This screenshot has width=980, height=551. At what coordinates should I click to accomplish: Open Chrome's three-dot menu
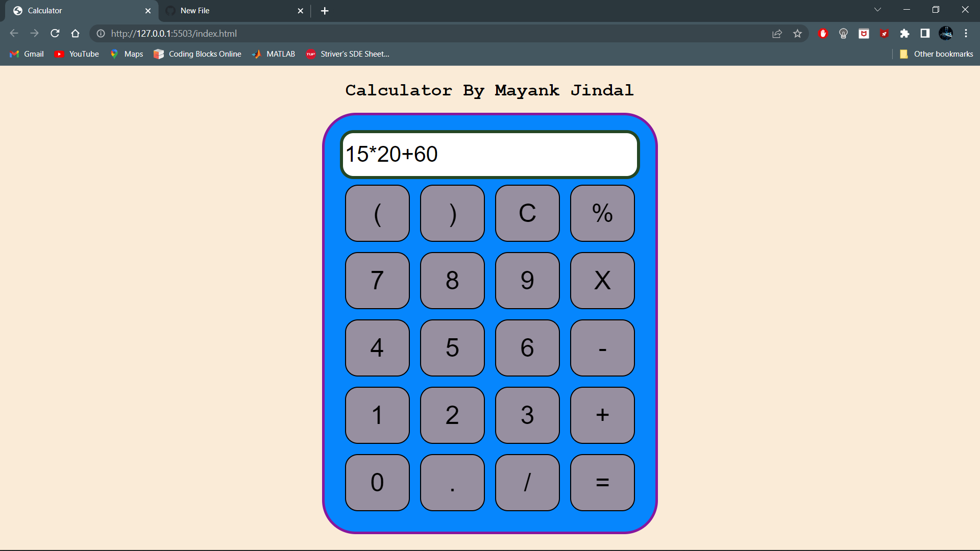pyautogui.click(x=966, y=33)
